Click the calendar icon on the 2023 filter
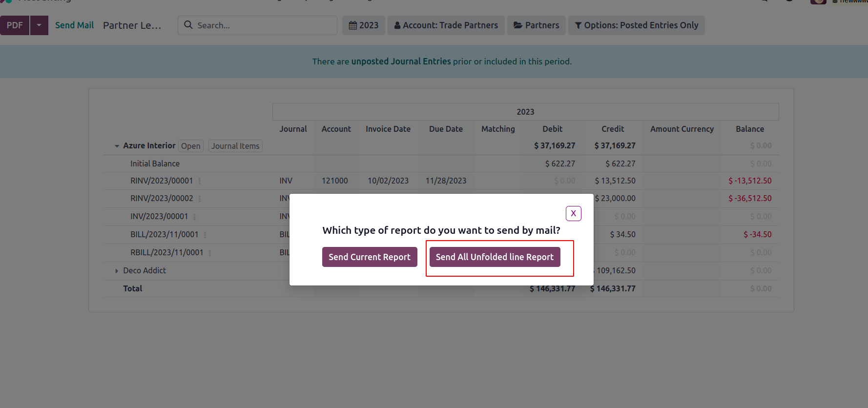868x408 pixels. 353,25
